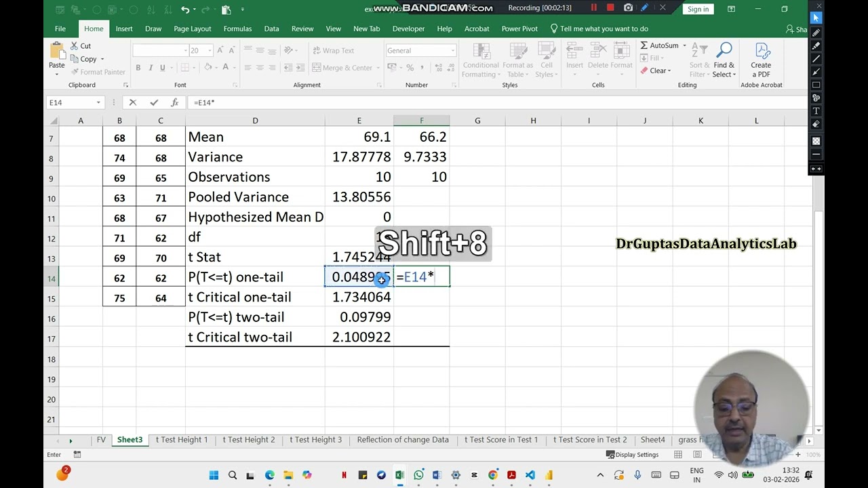Switch to the Power Pivot ribbon tab
The width and height of the screenshot is (868, 488).
[x=519, y=28]
